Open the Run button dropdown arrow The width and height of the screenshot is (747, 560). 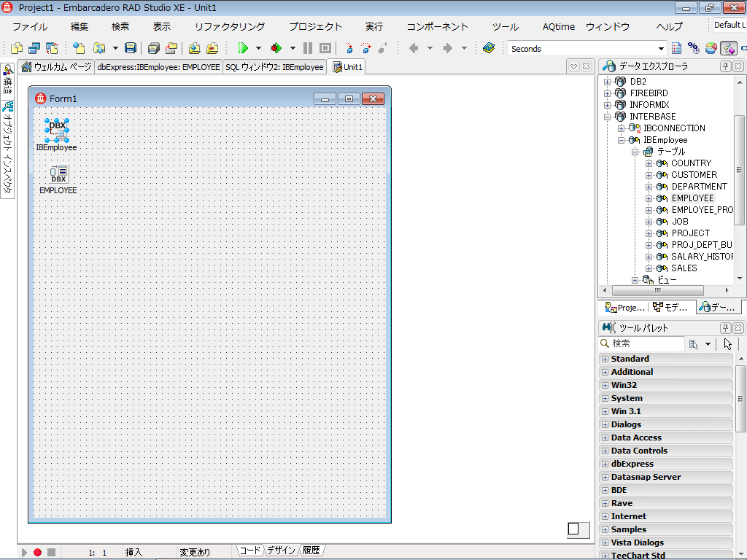(x=258, y=48)
